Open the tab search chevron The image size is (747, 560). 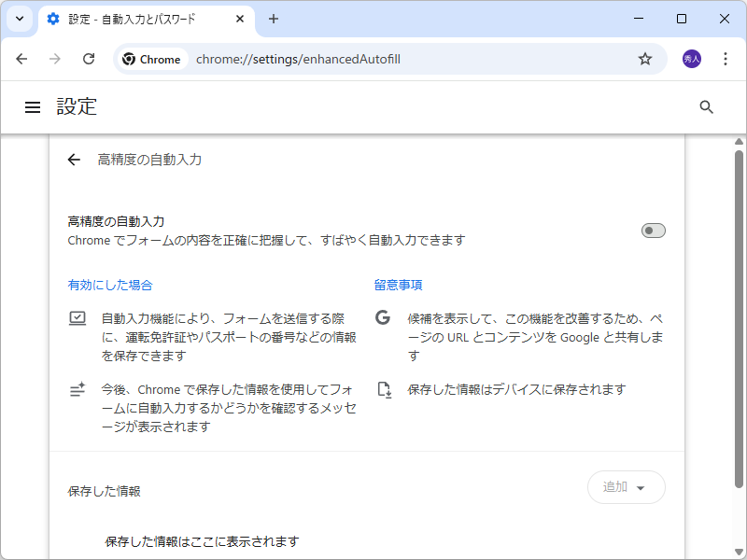[19, 19]
